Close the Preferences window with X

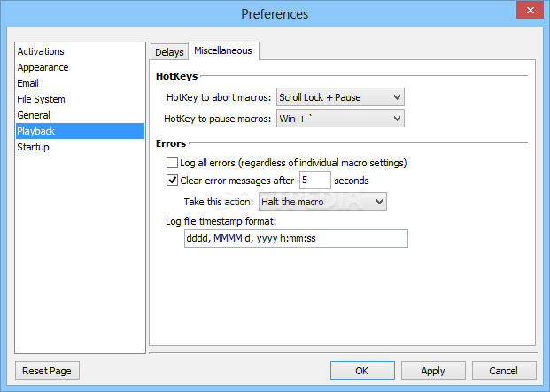(x=530, y=10)
